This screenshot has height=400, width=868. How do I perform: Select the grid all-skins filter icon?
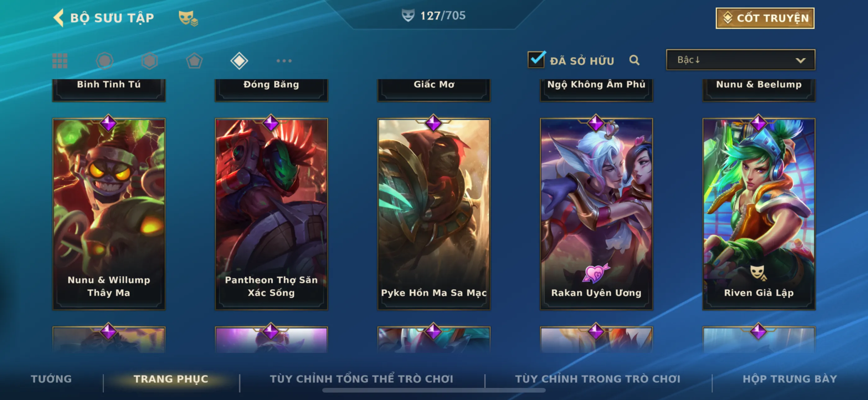[60, 61]
